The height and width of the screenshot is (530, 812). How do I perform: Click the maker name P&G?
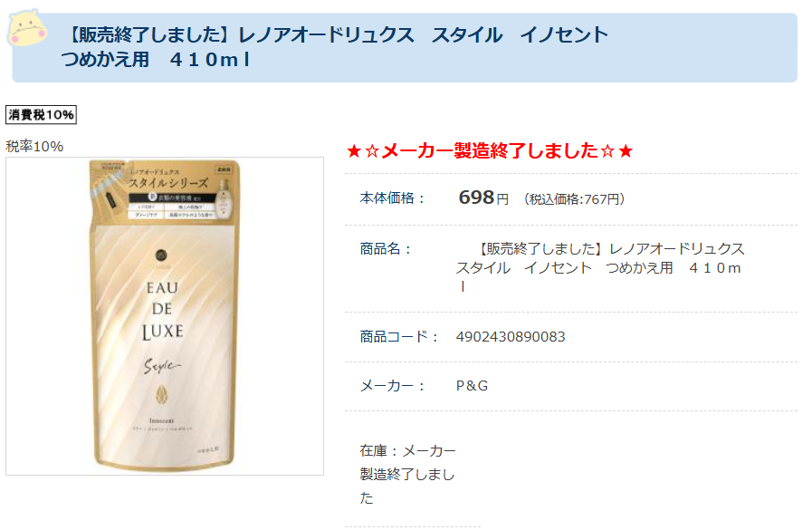coord(472,385)
